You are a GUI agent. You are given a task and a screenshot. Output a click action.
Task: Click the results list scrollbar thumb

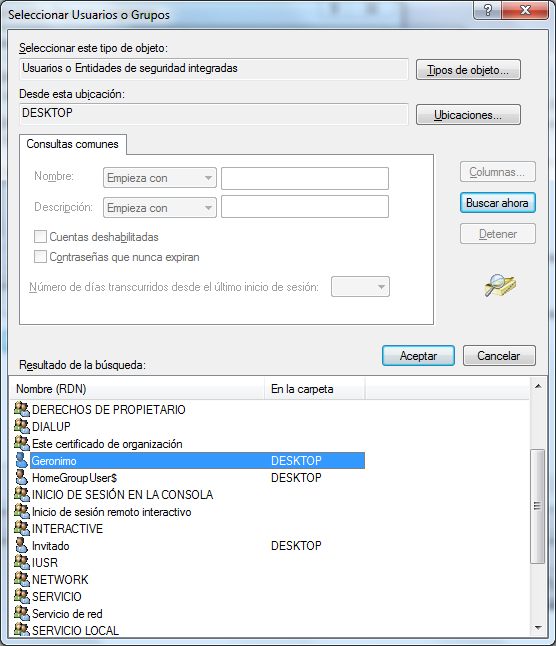pos(537,506)
